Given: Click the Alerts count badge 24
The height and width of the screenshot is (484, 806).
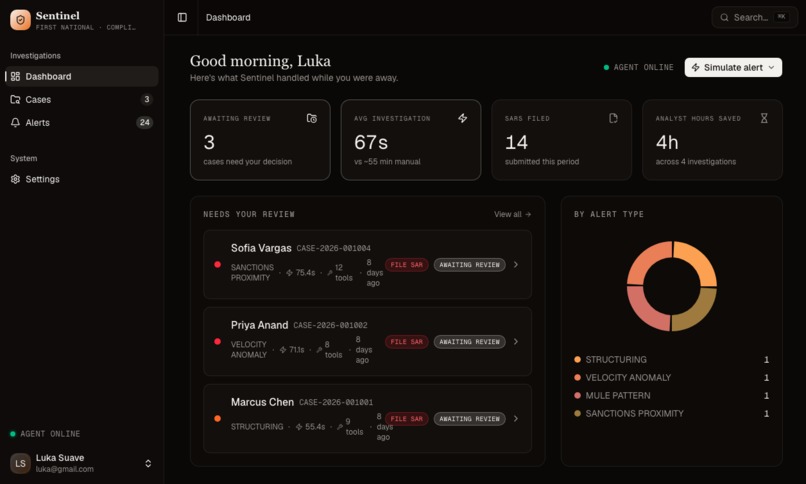Looking at the screenshot, I should tap(144, 122).
